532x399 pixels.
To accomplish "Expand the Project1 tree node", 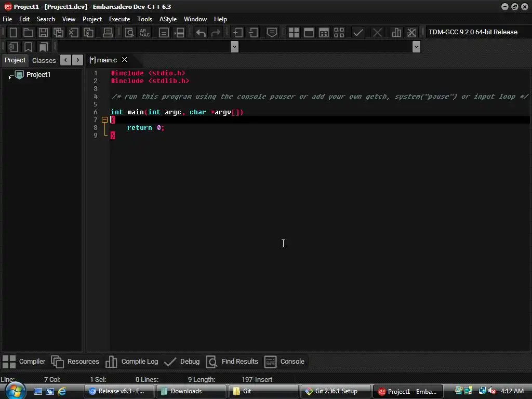I will tap(9, 78).
